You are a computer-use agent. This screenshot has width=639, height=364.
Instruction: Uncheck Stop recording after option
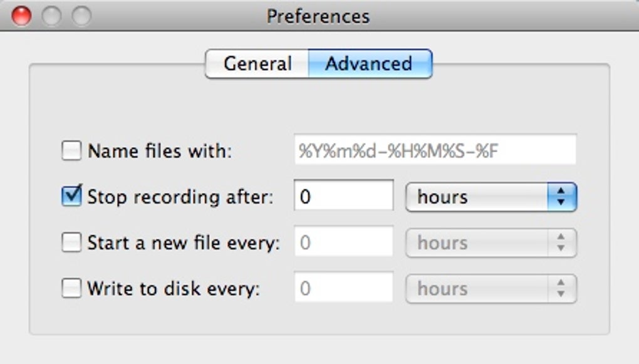[x=71, y=197]
